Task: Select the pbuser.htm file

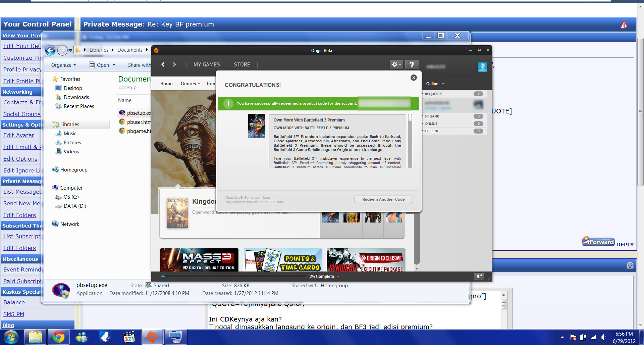Action: 136,122
